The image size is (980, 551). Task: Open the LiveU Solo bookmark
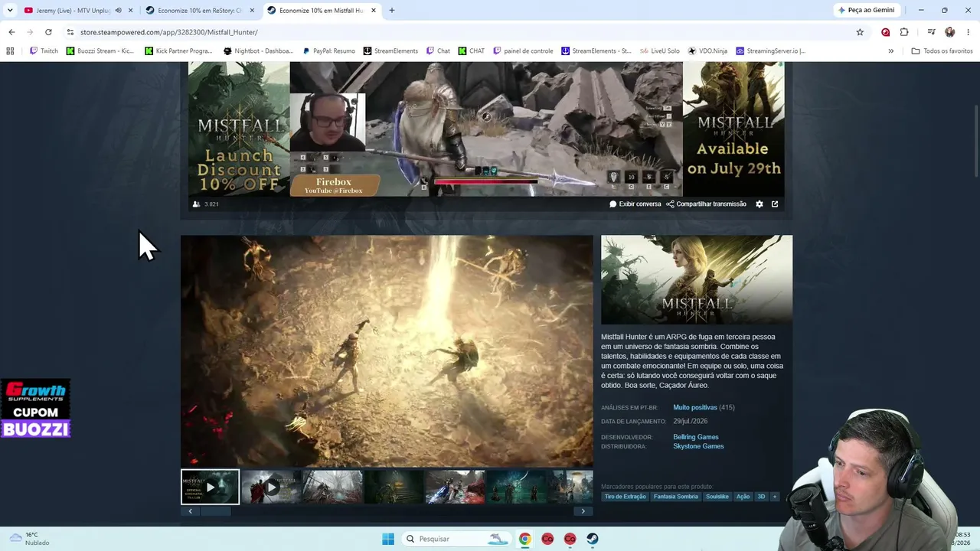click(660, 51)
